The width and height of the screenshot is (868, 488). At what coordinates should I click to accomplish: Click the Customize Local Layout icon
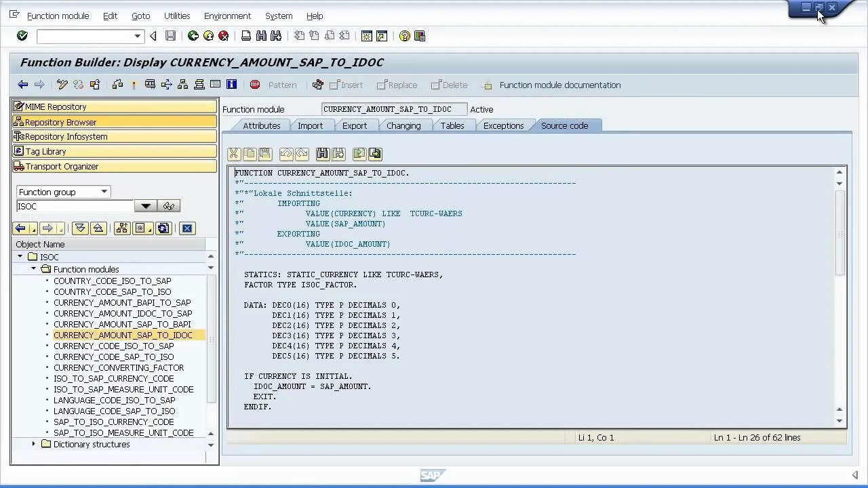pos(420,36)
